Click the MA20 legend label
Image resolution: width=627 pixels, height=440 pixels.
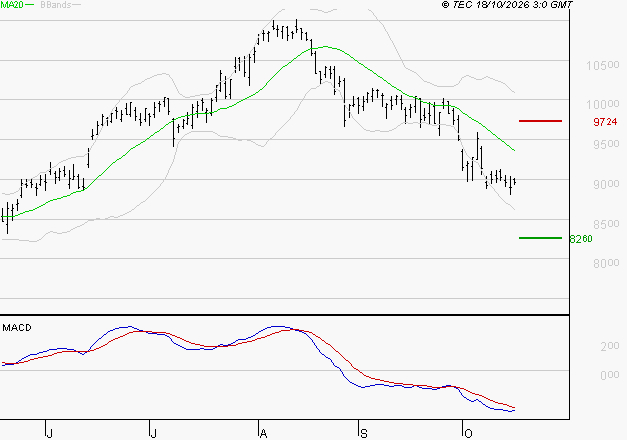[12, 4]
